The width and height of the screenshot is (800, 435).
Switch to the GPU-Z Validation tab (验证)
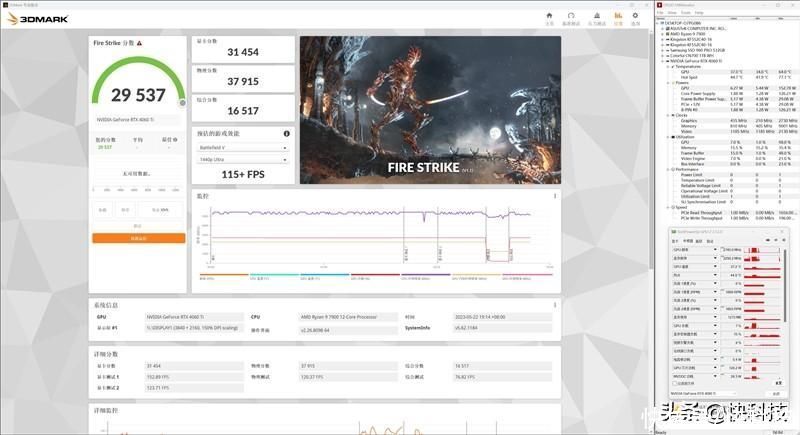(710, 241)
